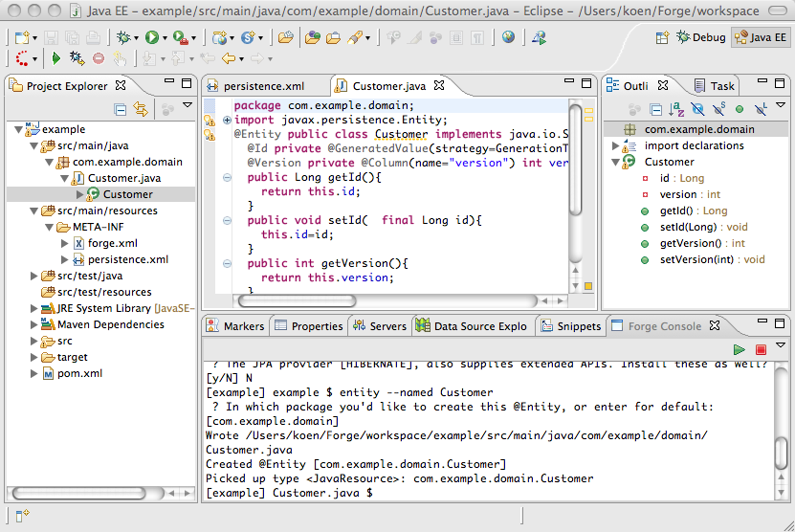
Task: Click Collapse All in Project Explorer
Action: (121, 109)
